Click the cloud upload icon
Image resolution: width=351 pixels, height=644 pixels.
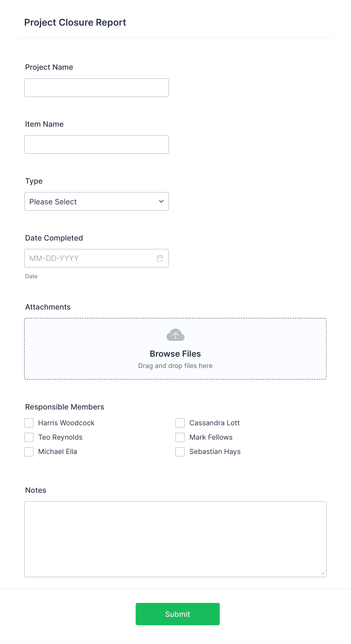click(x=175, y=335)
